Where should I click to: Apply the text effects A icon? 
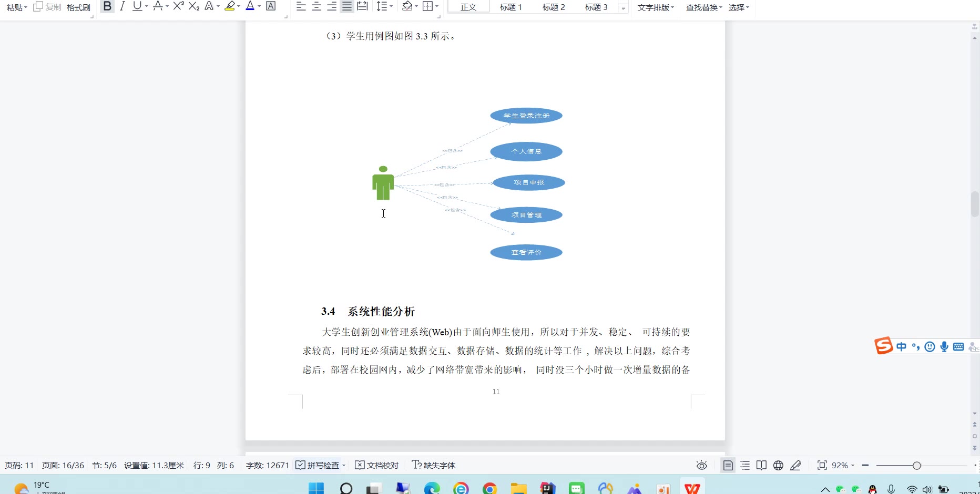click(209, 6)
